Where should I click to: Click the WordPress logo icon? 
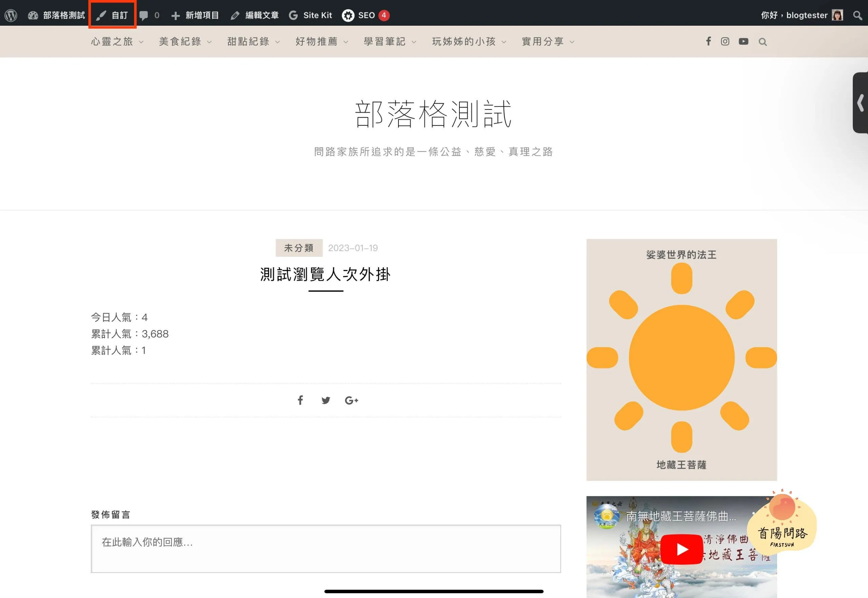[x=11, y=15]
